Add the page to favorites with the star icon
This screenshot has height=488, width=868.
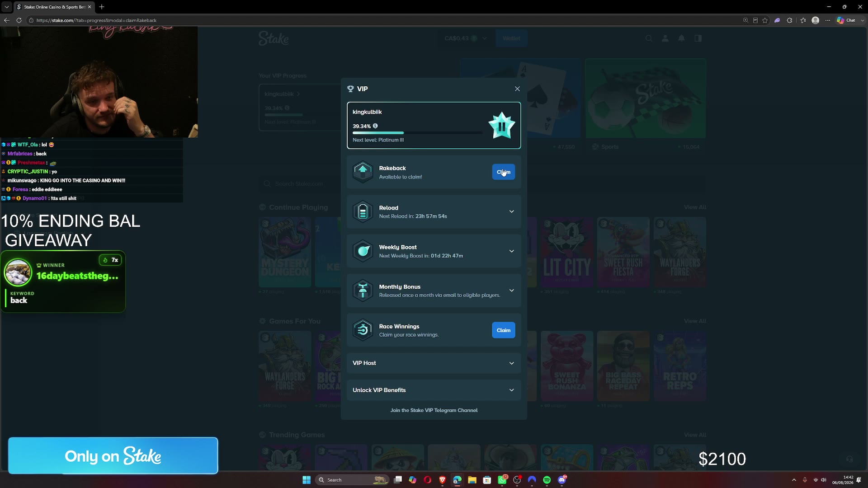click(x=765, y=20)
